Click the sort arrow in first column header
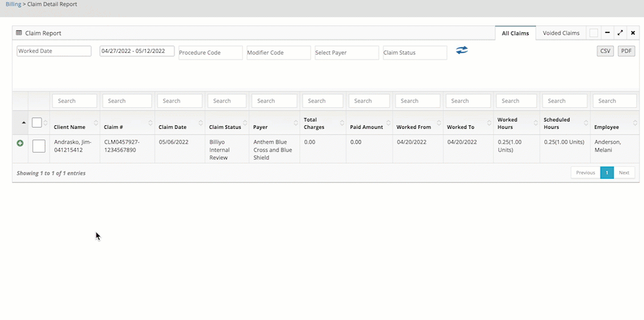 point(23,123)
